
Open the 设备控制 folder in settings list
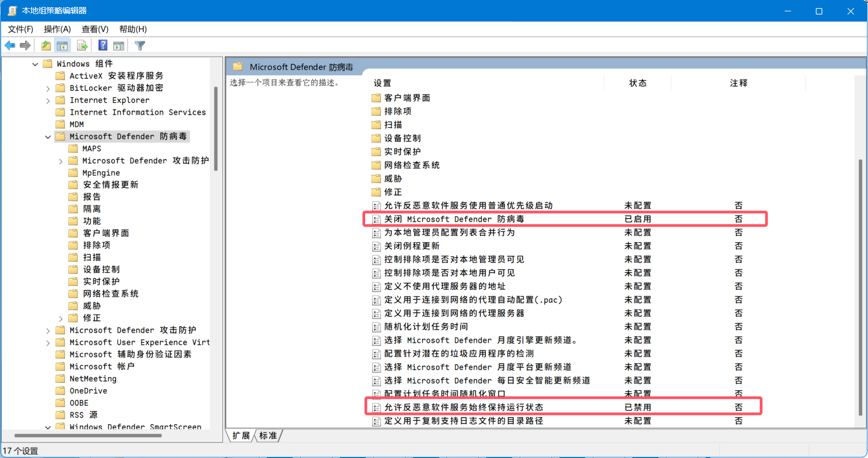click(402, 138)
